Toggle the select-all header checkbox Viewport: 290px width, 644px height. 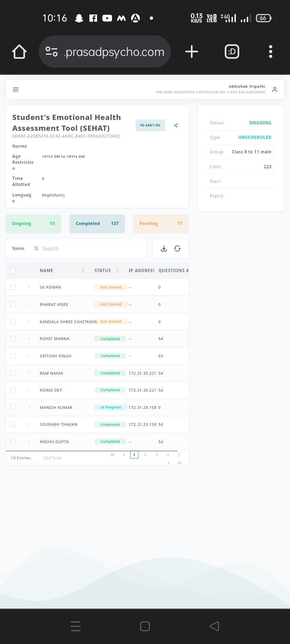pos(13,270)
